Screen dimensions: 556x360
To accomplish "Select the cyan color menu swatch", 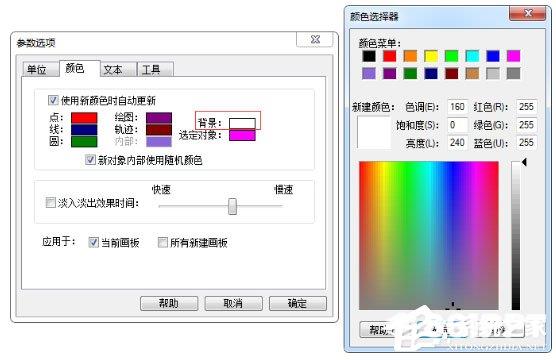I will (472, 56).
